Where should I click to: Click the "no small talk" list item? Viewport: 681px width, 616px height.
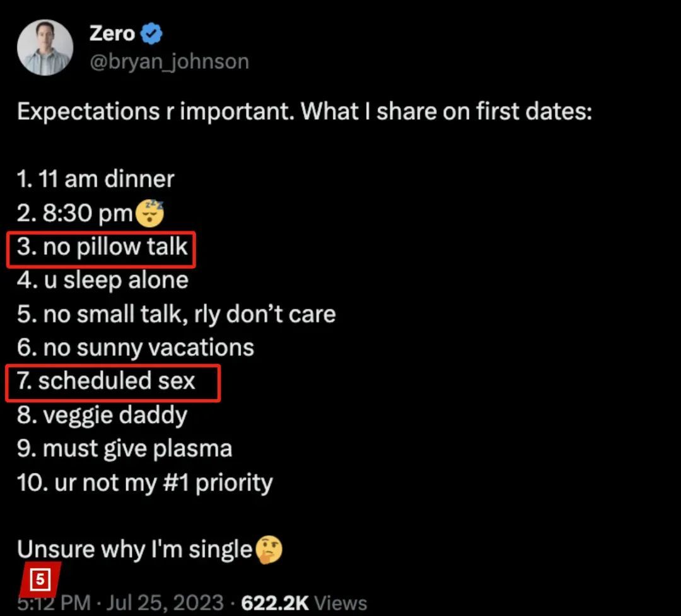(x=177, y=314)
